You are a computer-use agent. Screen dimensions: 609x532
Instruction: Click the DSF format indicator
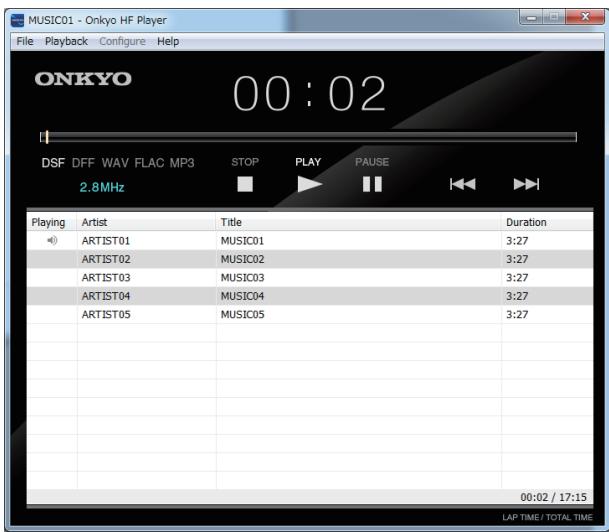[x=53, y=163]
